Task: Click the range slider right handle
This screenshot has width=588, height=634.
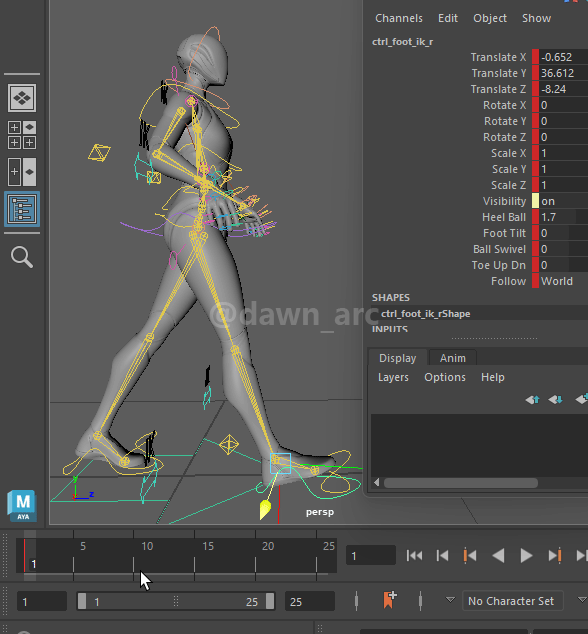Action: pyautogui.click(x=270, y=601)
